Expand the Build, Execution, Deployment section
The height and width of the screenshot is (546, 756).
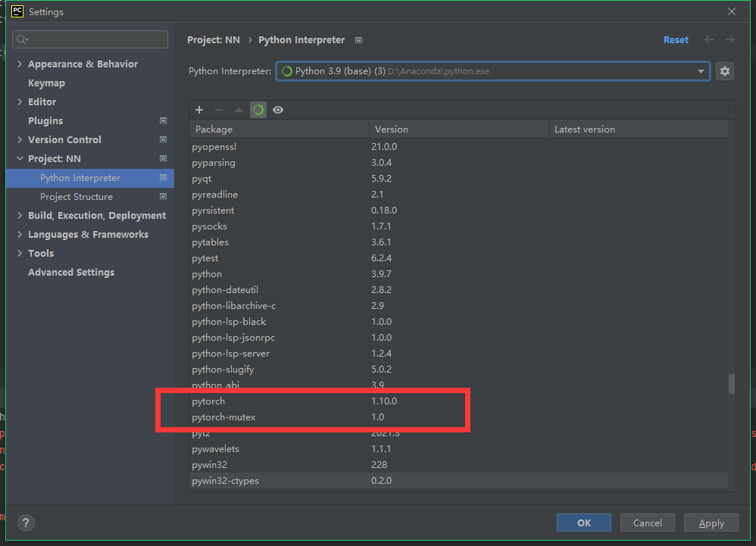(x=95, y=215)
